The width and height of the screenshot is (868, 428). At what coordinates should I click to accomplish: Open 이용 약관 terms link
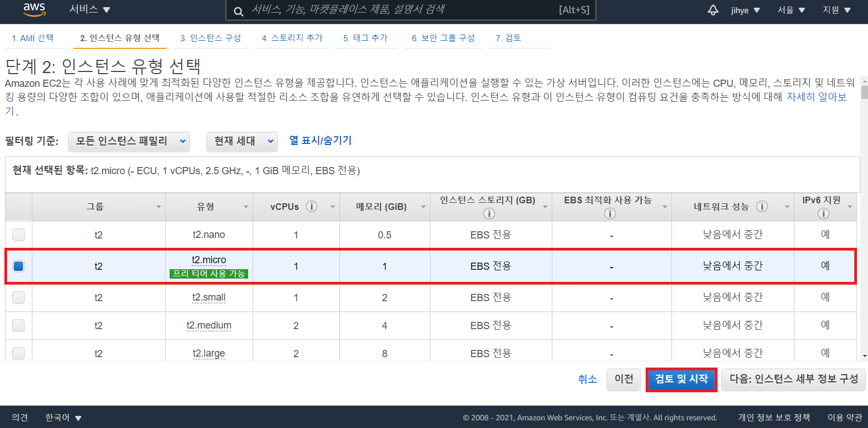[x=845, y=418]
